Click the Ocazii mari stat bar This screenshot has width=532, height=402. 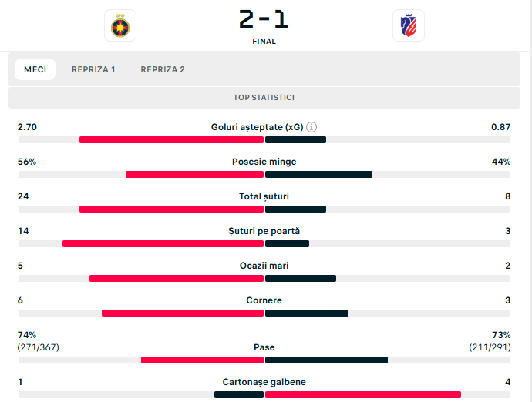tap(264, 278)
